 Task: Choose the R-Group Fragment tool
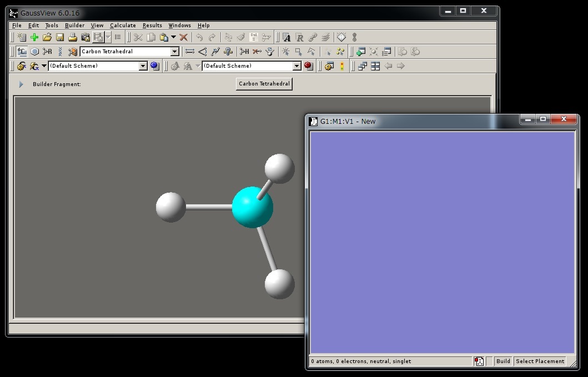point(47,52)
